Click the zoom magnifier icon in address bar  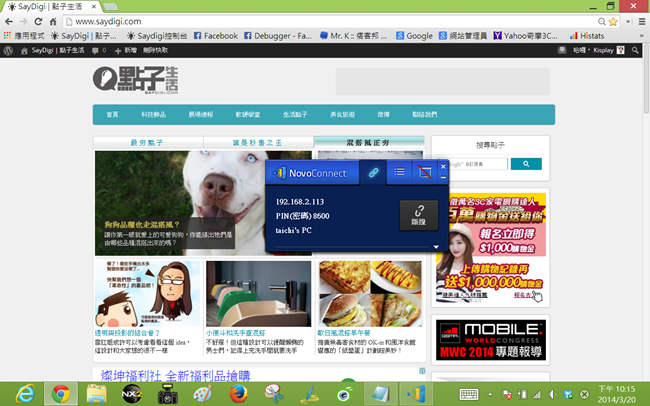601,22
